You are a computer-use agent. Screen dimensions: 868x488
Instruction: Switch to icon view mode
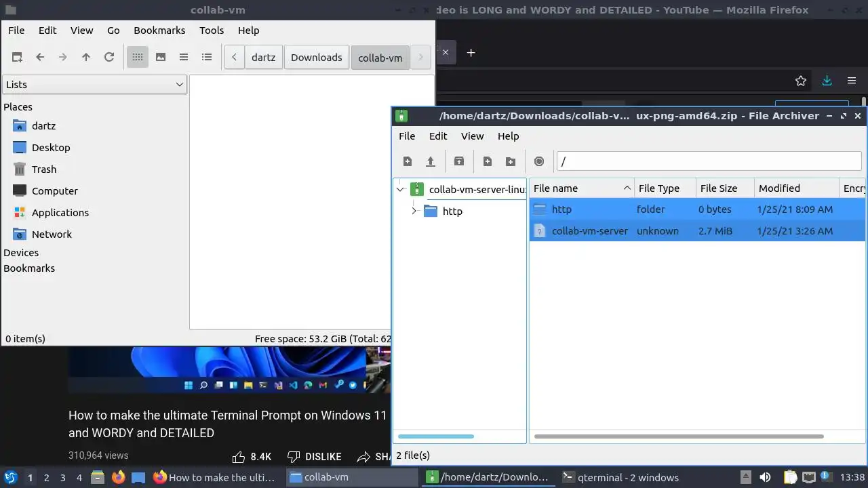tap(138, 57)
